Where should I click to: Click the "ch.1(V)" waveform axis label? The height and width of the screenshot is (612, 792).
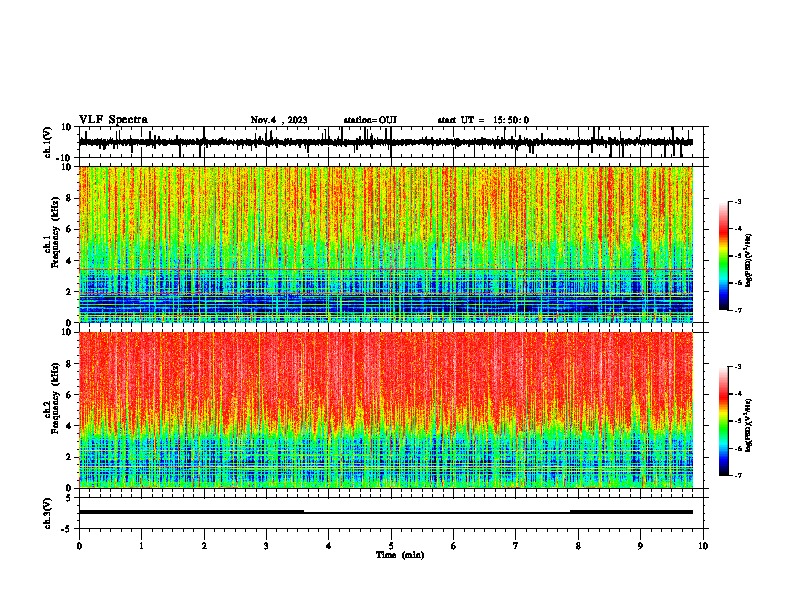[x=48, y=142]
